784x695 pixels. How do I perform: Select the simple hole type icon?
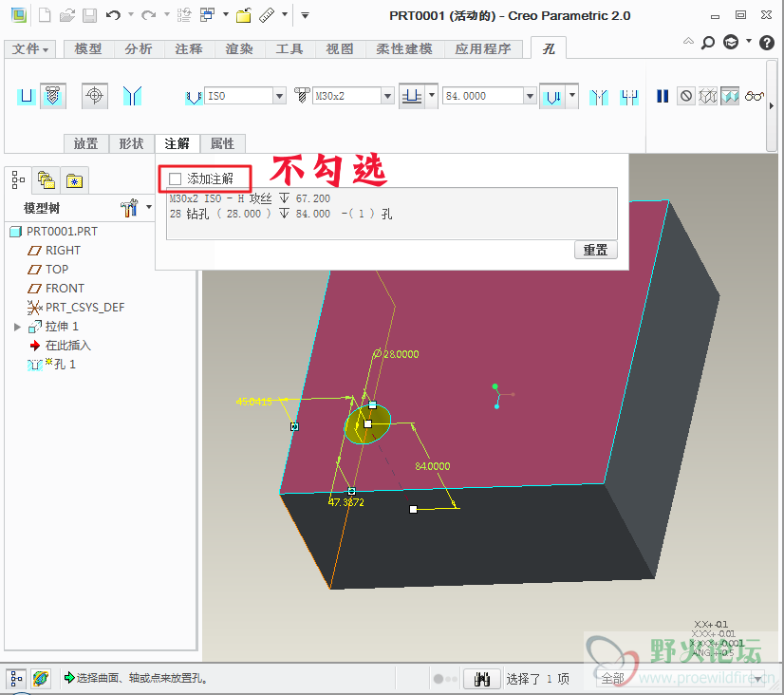pyautogui.click(x=27, y=96)
